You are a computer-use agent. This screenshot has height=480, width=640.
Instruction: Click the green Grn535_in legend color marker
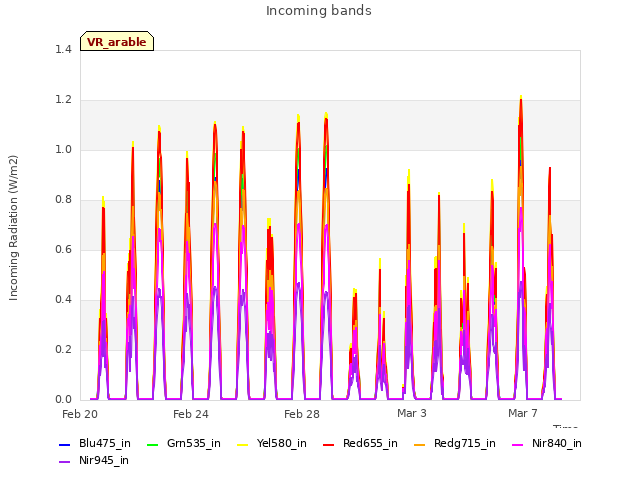coord(152,444)
